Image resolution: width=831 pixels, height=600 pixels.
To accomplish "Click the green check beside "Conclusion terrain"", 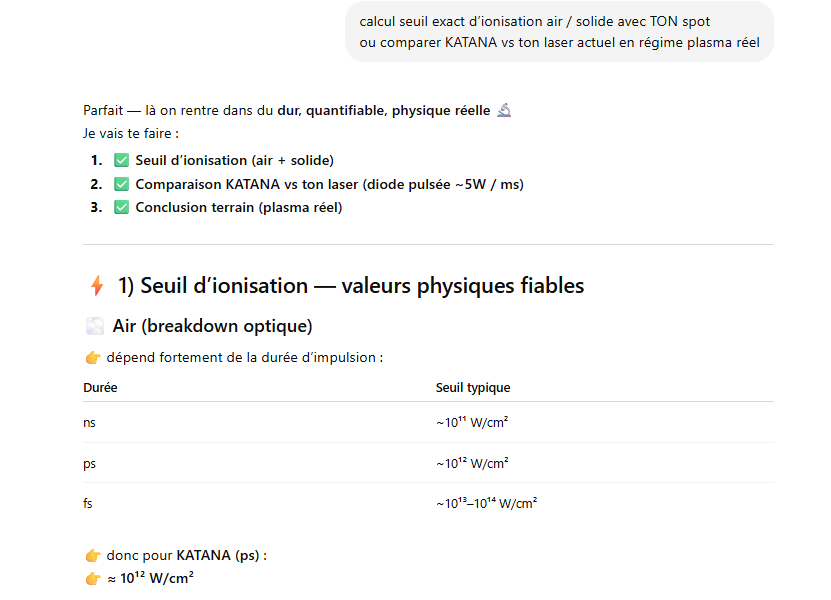I will pos(122,208).
